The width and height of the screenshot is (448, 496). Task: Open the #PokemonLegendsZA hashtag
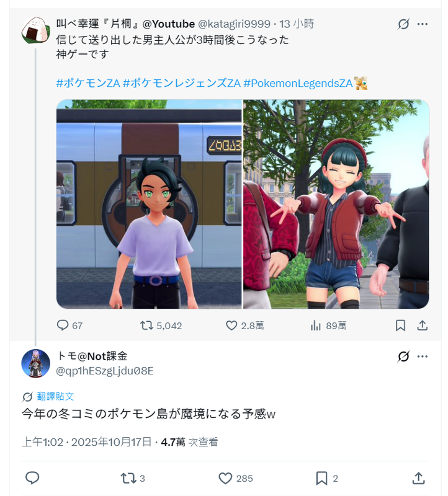[x=298, y=83]
